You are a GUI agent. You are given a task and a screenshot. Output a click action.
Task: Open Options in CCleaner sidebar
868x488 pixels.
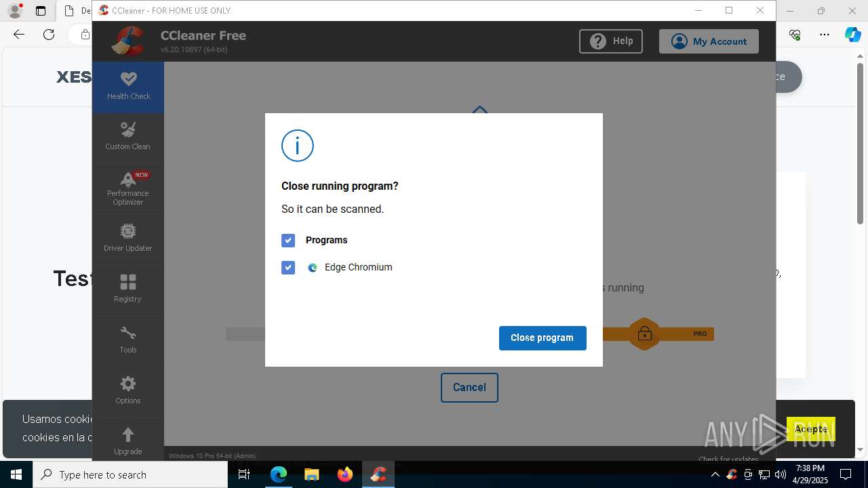[128, 391]
